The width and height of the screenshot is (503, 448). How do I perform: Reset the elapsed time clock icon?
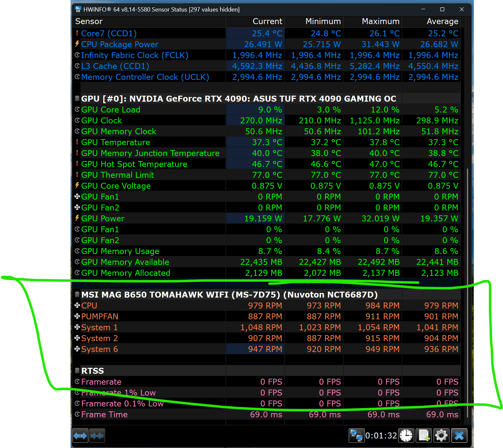[406, 436]
